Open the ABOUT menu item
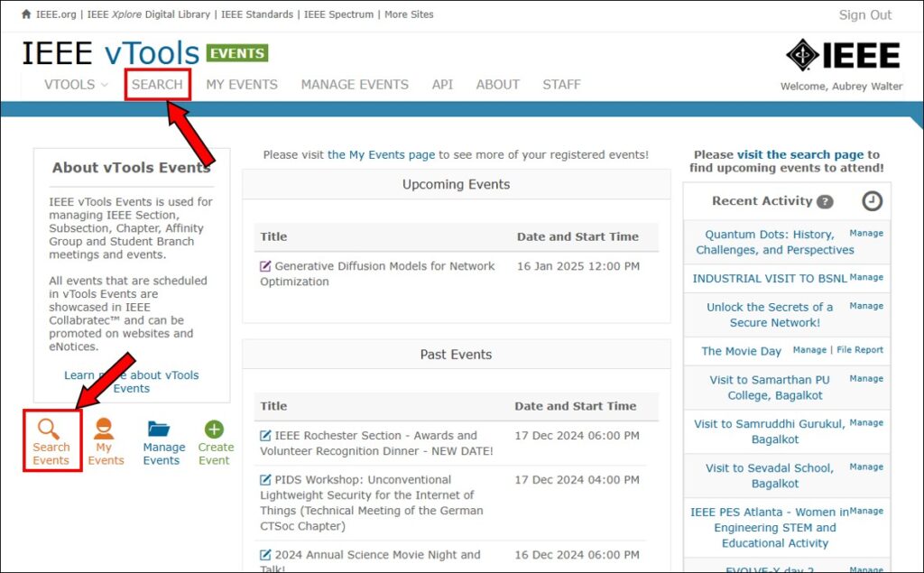The width and height of the screenshot is (924, 573). pyautogui.click(x=498, y=84)
